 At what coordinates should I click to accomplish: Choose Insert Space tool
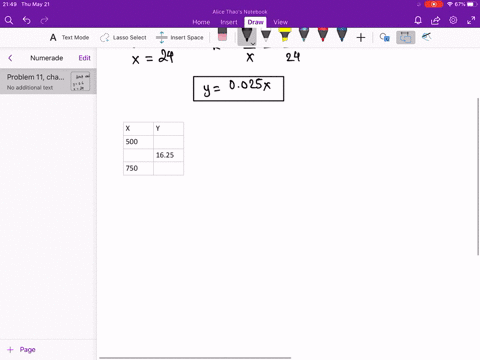pos(180,37)
